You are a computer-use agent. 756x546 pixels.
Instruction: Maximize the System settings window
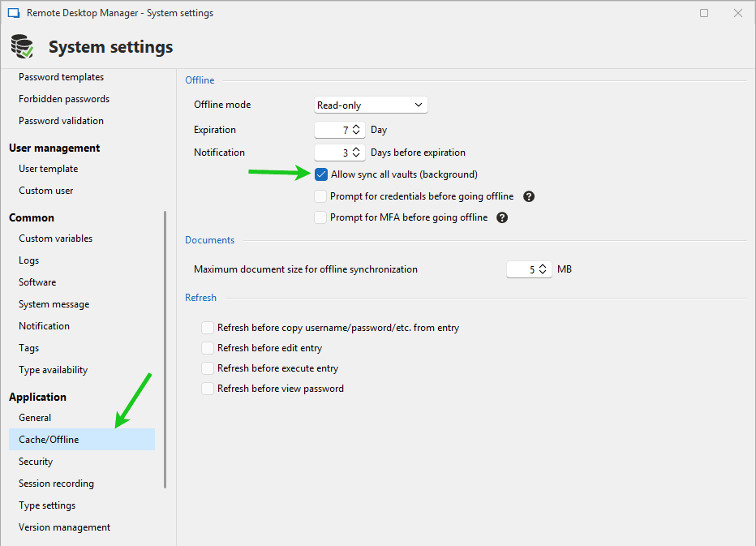tap(704, 13)
